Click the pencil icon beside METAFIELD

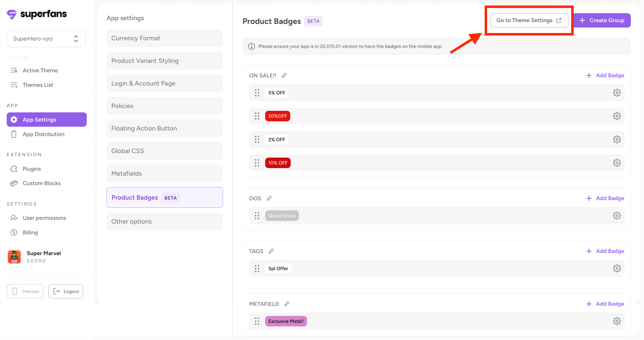[x=287, y=304]
